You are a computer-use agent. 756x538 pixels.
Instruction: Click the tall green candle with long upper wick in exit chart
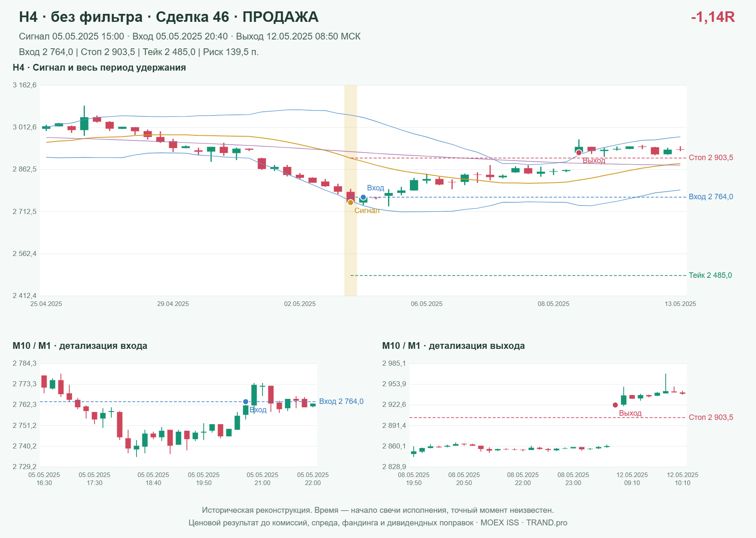pos(666,383)
